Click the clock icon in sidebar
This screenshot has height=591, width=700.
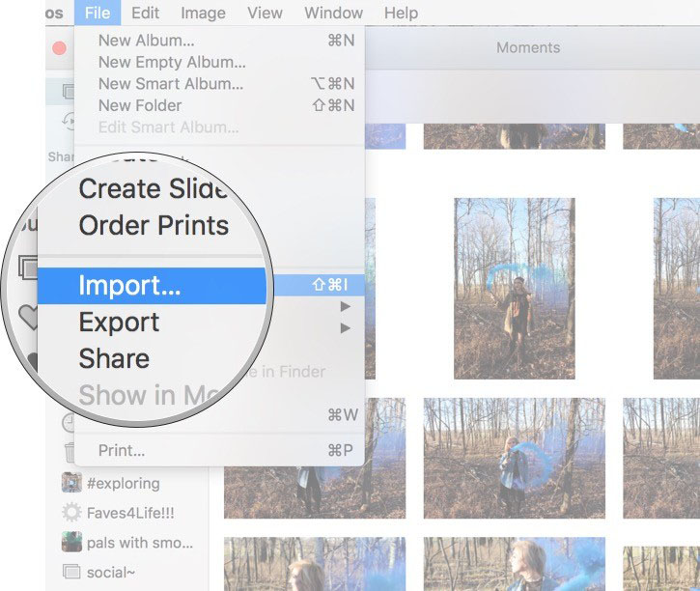pyautogui.click(x=69, y=422)
